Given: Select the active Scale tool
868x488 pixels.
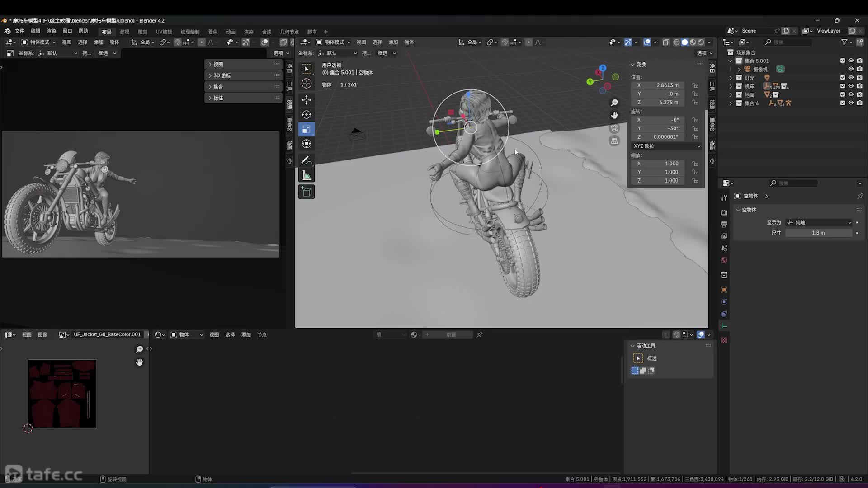Looking at the screenshot, I should [x=307, y=129].
